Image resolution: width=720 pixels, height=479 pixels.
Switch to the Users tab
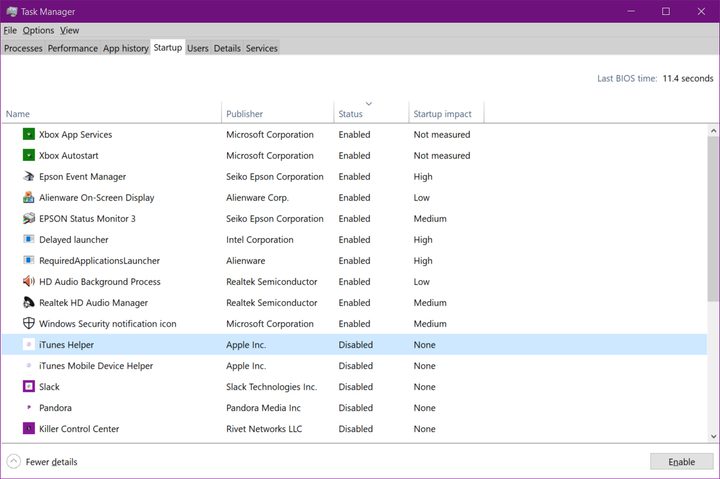click(197, 48)
